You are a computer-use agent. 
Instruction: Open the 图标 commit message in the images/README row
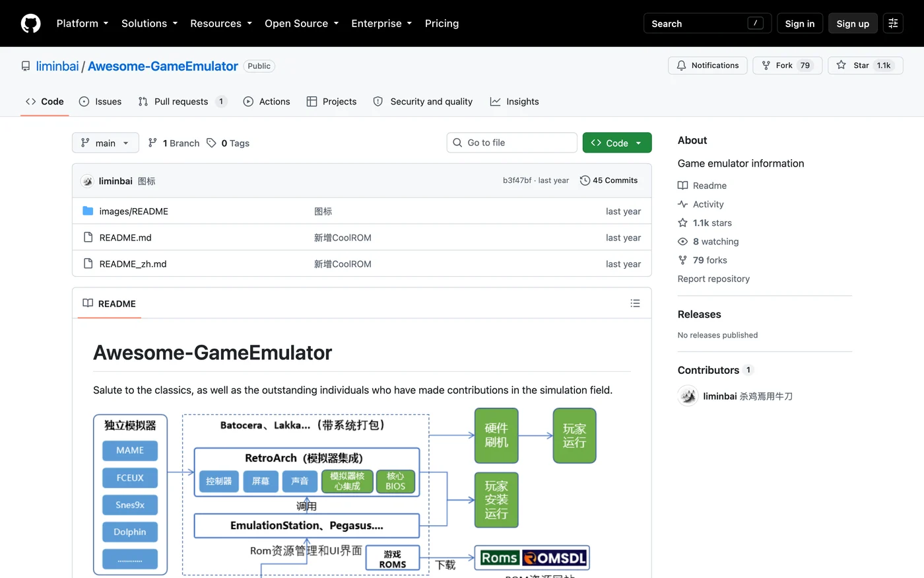[323, 211]
